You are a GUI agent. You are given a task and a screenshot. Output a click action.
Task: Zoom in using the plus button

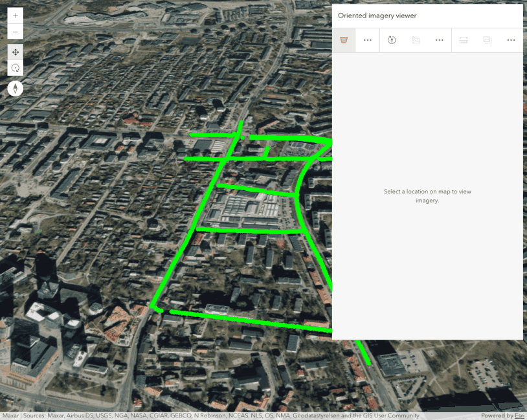tap(15, 15)
